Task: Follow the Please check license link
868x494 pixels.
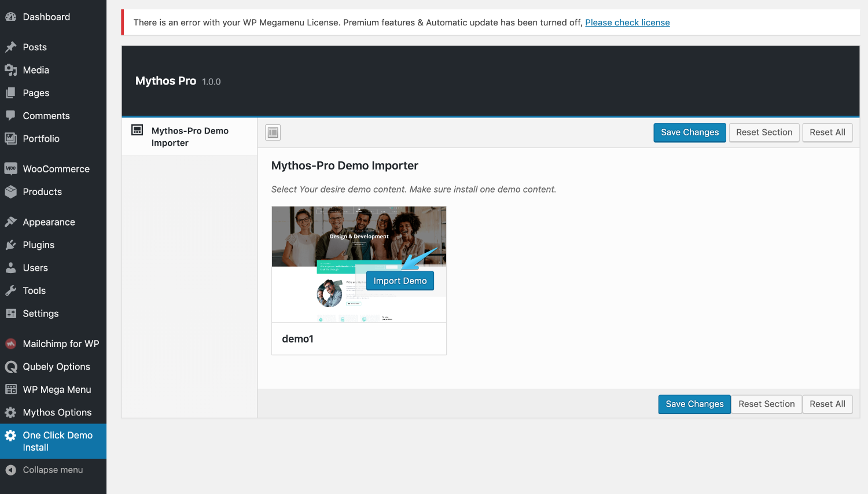Action: coord(627,23)
